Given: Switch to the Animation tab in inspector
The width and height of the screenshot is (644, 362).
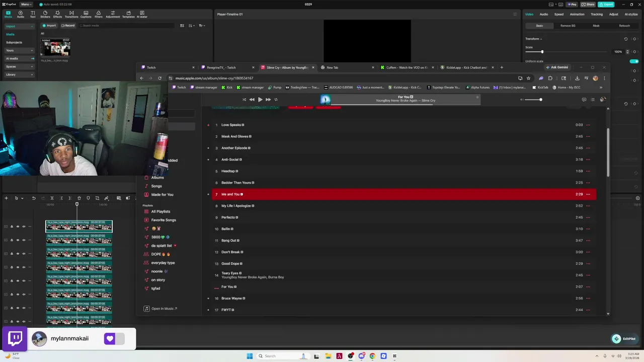Looking at the screenshot, I should [577, 14].
